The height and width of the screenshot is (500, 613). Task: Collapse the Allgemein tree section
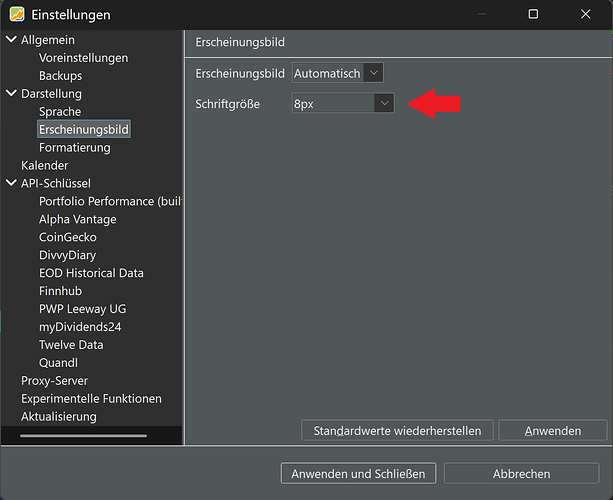tap(12, 39)
